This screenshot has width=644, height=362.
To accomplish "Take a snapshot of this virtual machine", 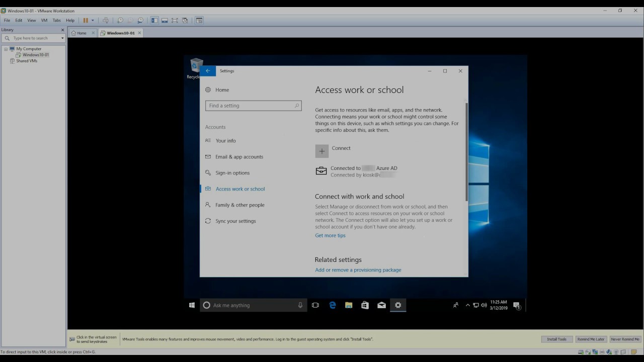I will [x=120, y=21].
